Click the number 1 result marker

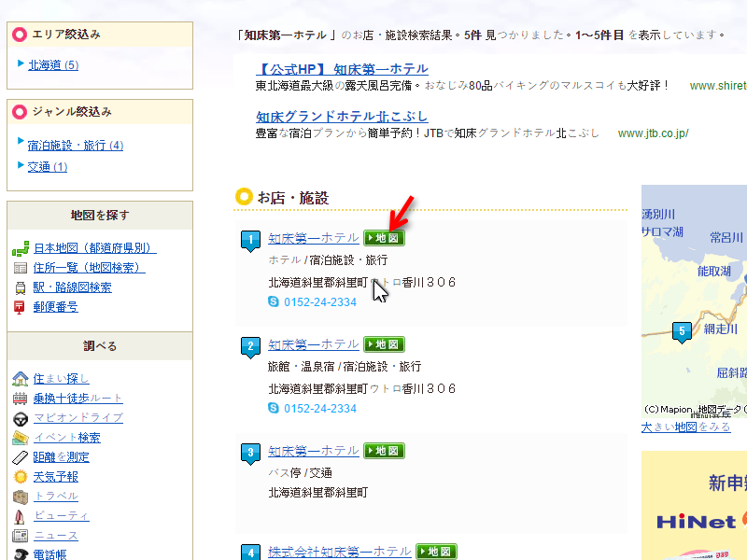[x=250, y=241]
